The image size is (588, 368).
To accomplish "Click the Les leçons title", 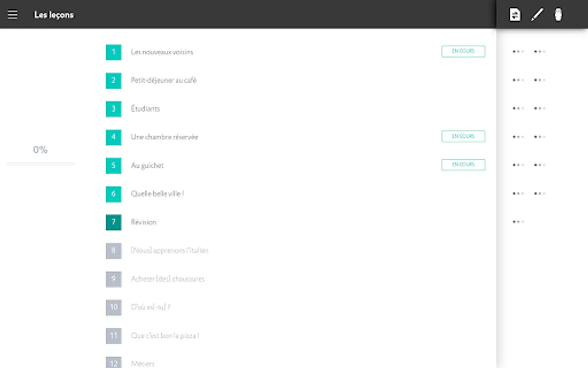I will (x=54, y=15).
